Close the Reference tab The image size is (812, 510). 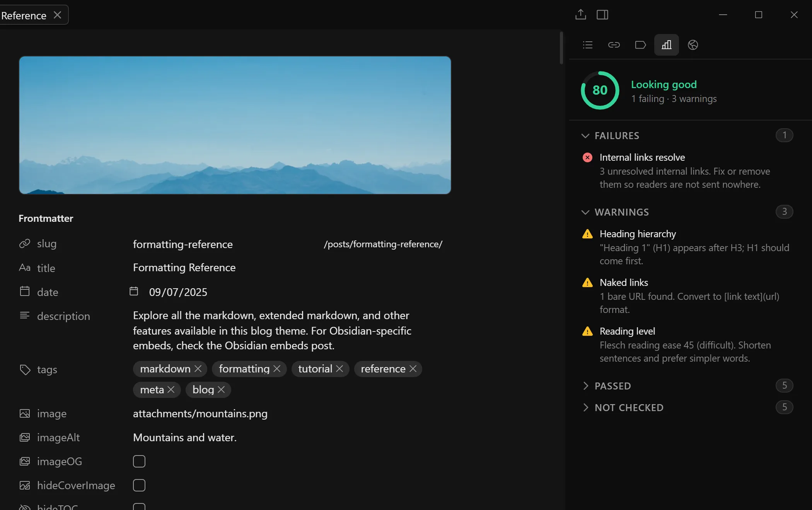pyautogui.click(x=57, y=15)
